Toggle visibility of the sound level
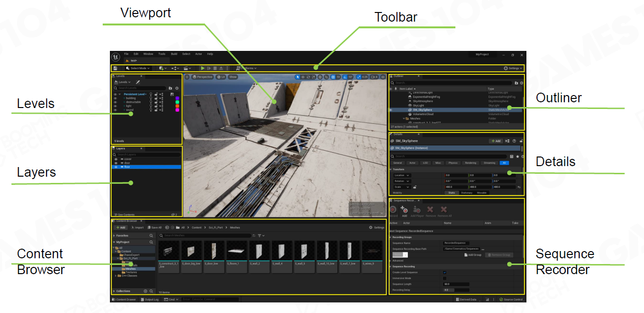This screenshot has width=644, height=313. coord(115,110)
